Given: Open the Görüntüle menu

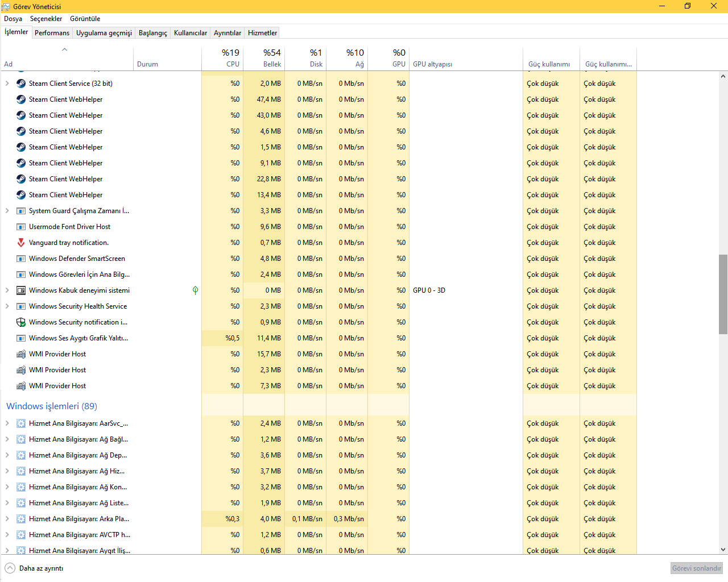Looking at the screenshot, I should tap(85, 19).
